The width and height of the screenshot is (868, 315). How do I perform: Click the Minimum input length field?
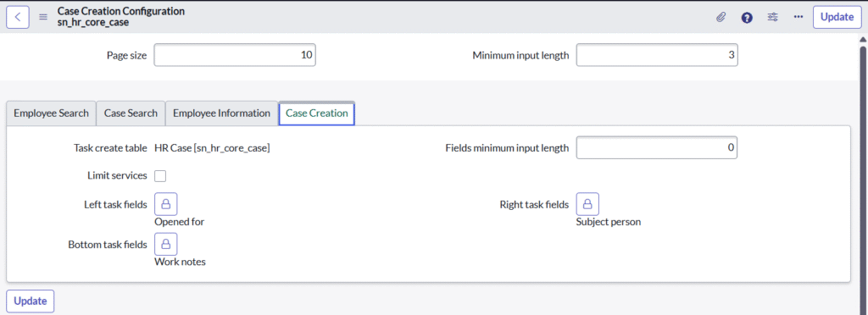(x=657, y=55)
